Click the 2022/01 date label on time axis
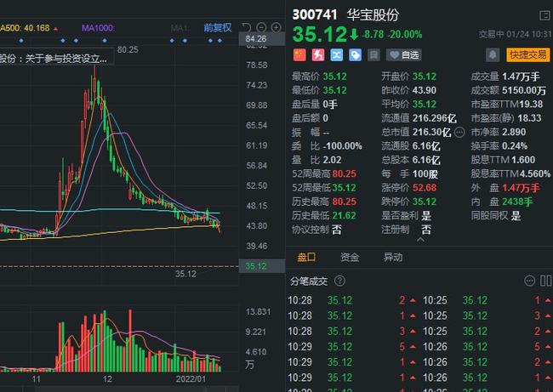This screenshot has height=392, width=553. tap(191, 379)
